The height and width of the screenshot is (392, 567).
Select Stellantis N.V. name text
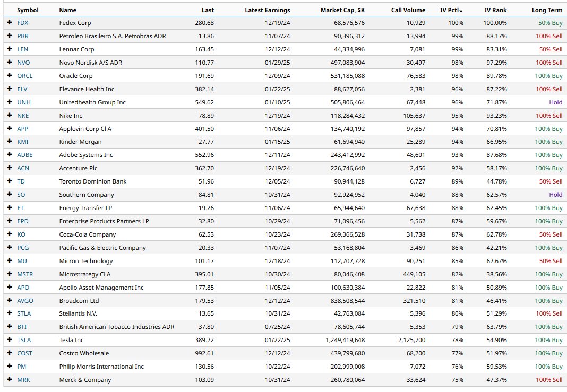coord(78,313)
